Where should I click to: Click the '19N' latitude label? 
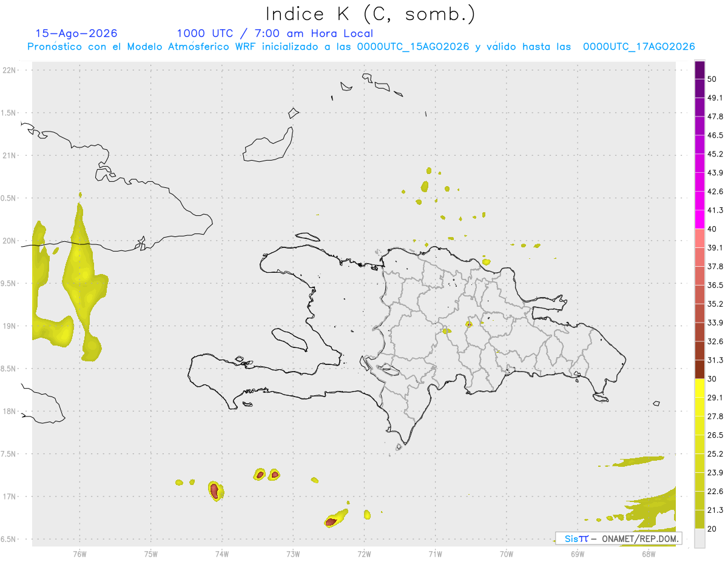tap(10, 326)
